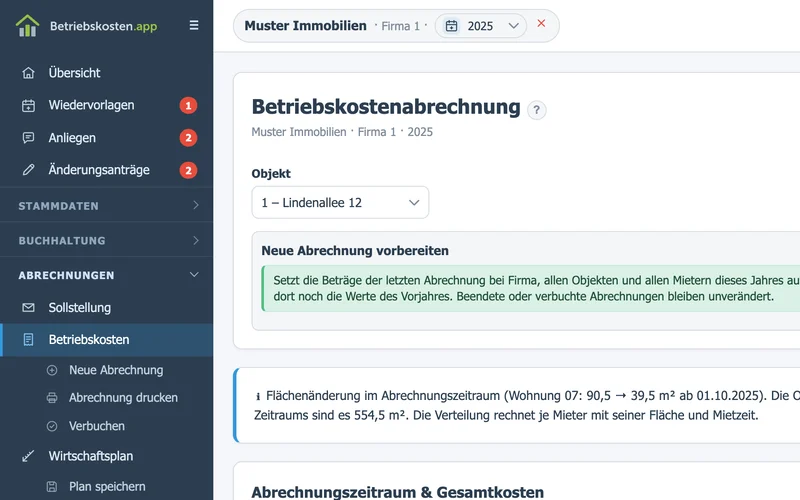Click the Neue Abrechnung vorbereiten heading
This screenshot has width=800, height=500.
355,251
